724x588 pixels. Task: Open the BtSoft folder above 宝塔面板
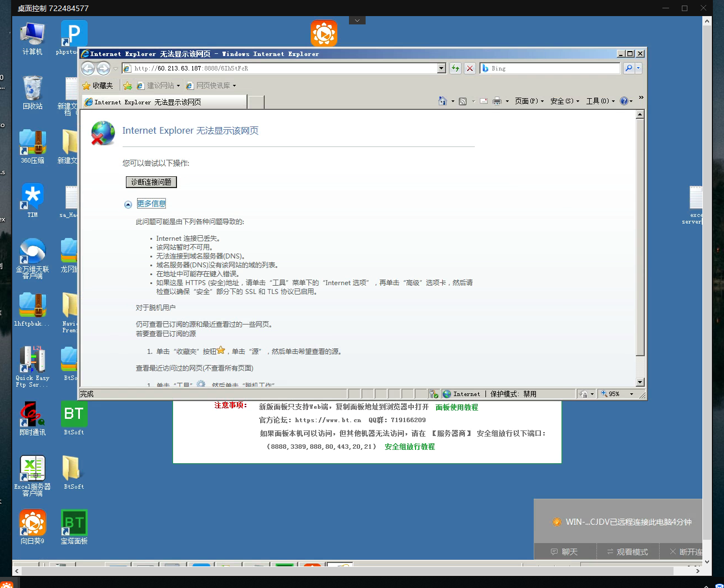pyautogui.click(x=74, y=473)
